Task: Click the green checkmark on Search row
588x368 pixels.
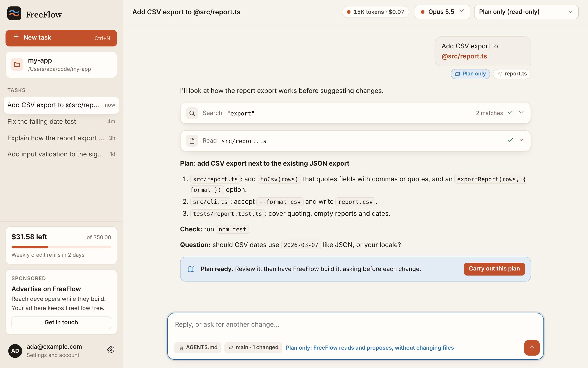Action: click(510, 112)
